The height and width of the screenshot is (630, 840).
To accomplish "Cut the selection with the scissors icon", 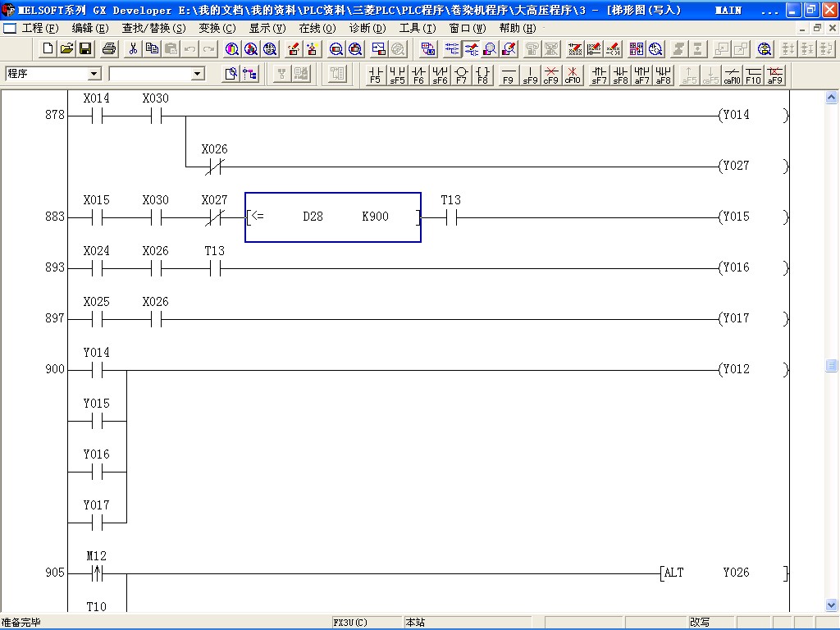I will point(134,49).
